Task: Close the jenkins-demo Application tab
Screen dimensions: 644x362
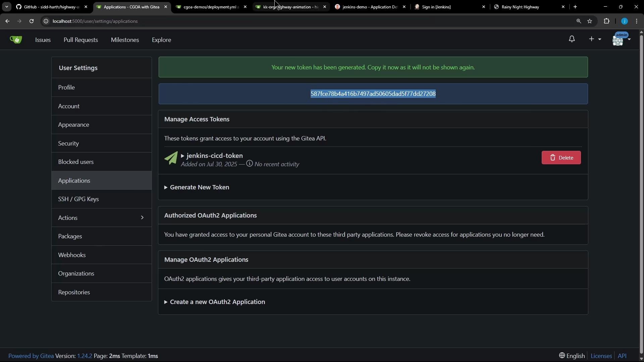Action: tap(404, 7)
